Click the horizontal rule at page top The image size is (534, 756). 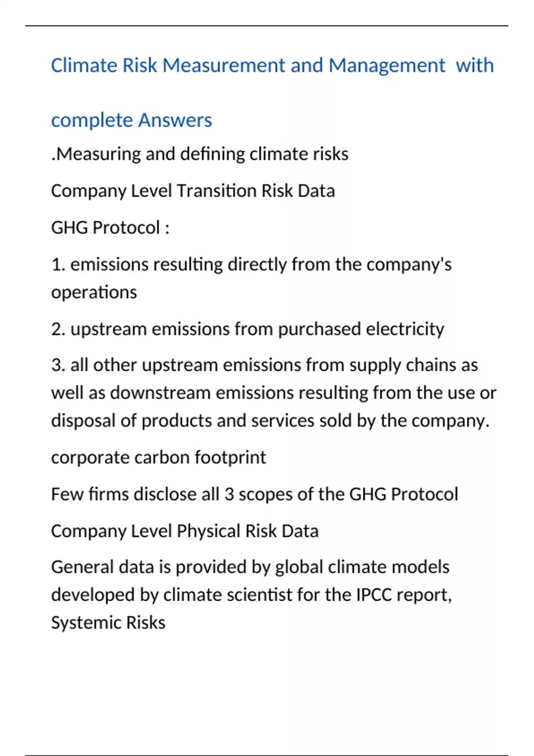[267, 26]
